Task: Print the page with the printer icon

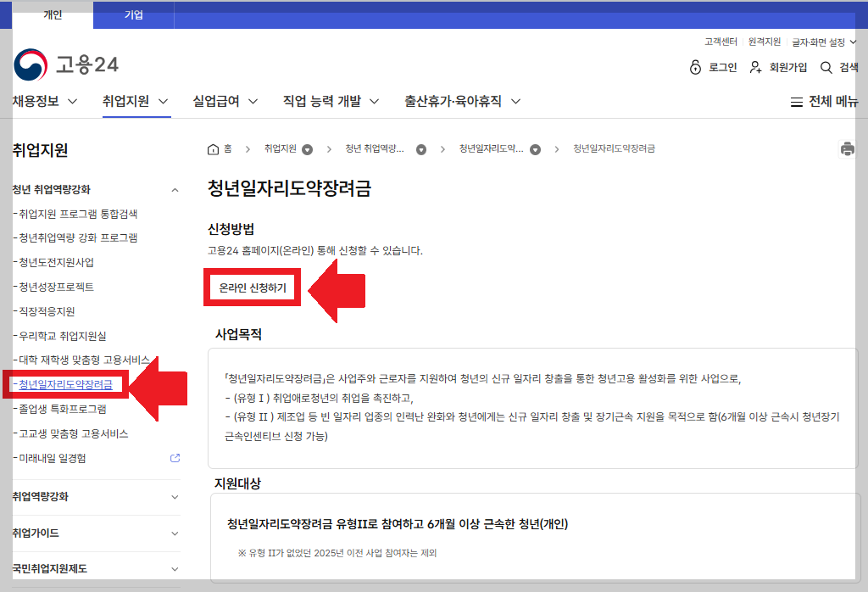Action: [848, 149]
